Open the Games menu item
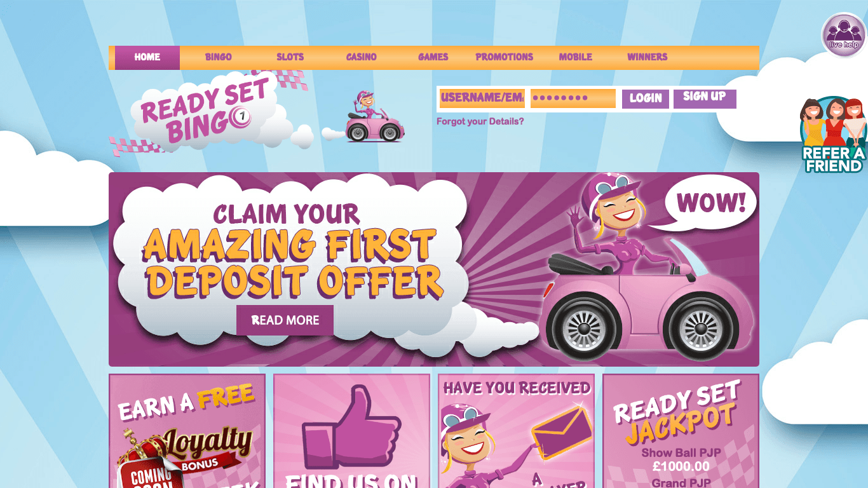The width and height of the screenshot is (868, 488). point(433,57)
